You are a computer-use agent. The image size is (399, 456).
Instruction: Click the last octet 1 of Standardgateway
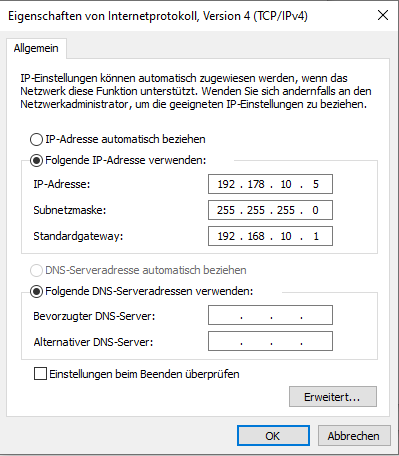click(316, 236)
